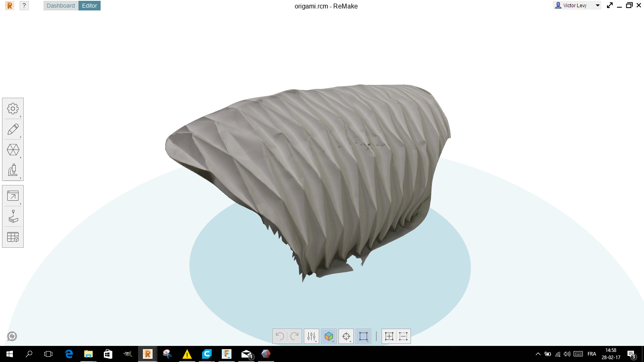This screenshot has height=362, width=644.
Task: Open the sliders visual settings button
Action: point(312,336)
